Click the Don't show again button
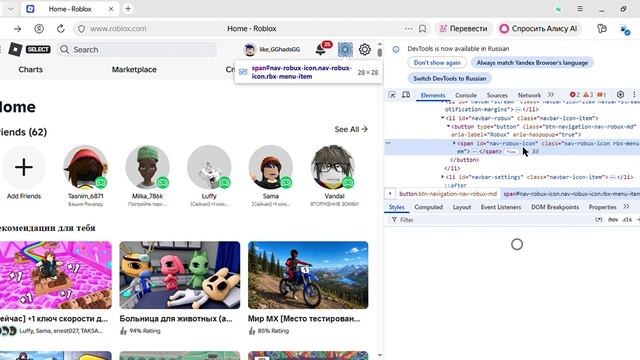Screen dimensions: 640x360 (437, 63)
